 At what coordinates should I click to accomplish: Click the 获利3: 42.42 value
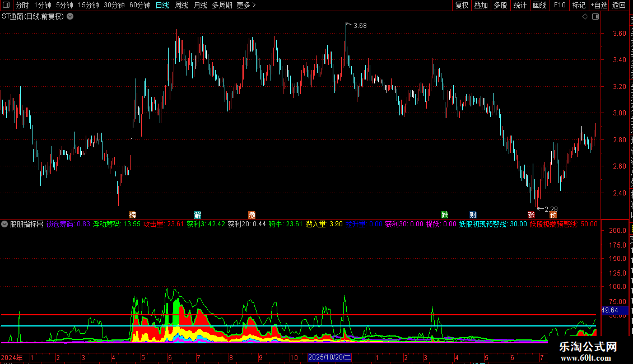(206, 224)
